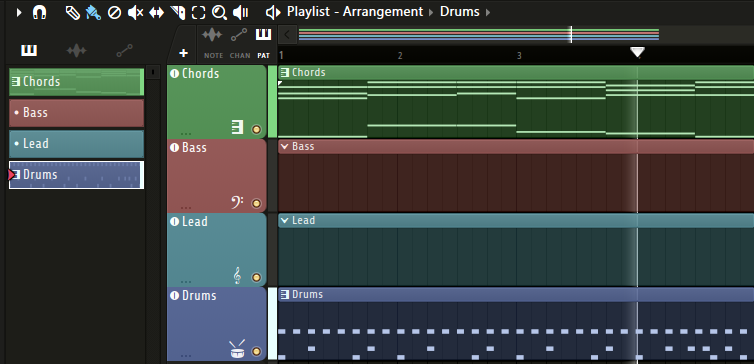Select the Delete tool
Screen dimensions: 754x364
[x=114, y=13]
